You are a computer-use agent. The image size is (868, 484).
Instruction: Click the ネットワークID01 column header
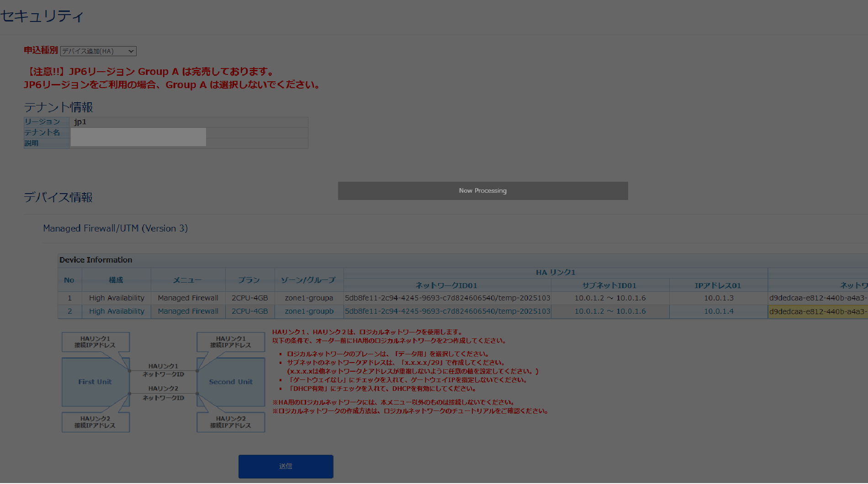(x=446, y=285)
